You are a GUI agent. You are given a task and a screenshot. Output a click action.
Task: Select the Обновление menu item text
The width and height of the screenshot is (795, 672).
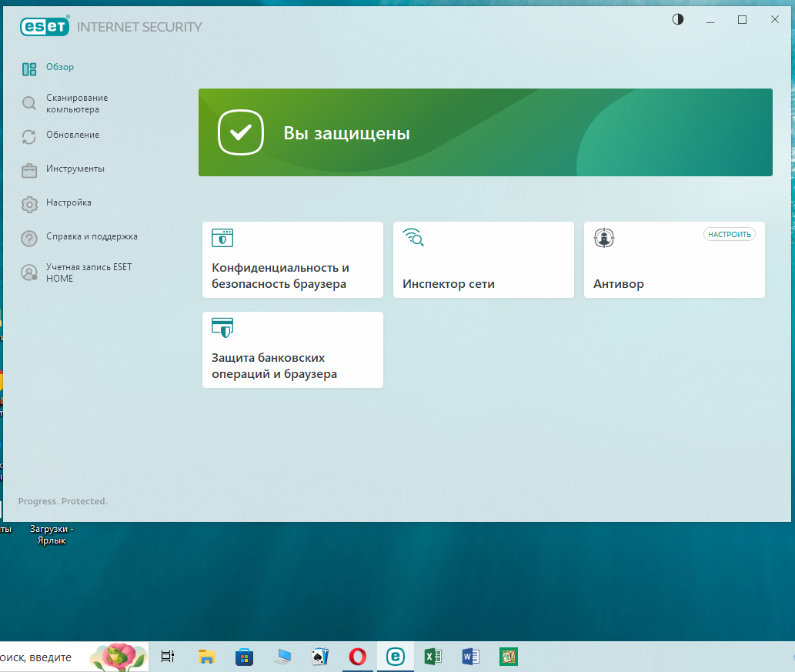click(x=72, y=135)
